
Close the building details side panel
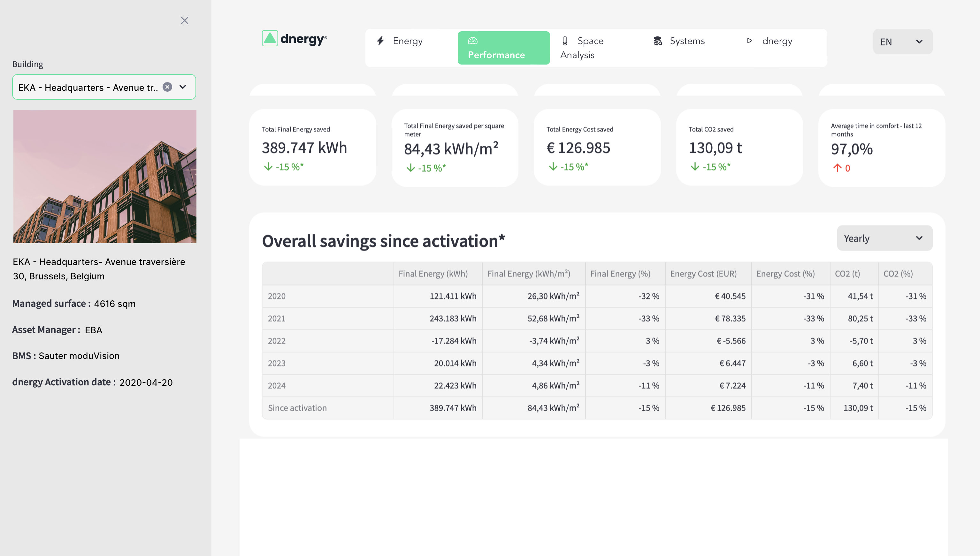185,21
